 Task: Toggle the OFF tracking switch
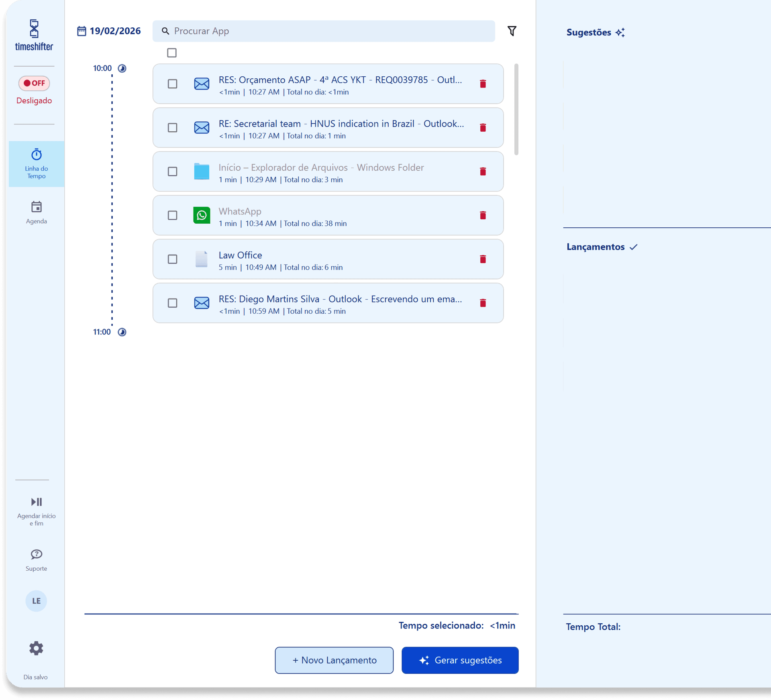point(34,83)
